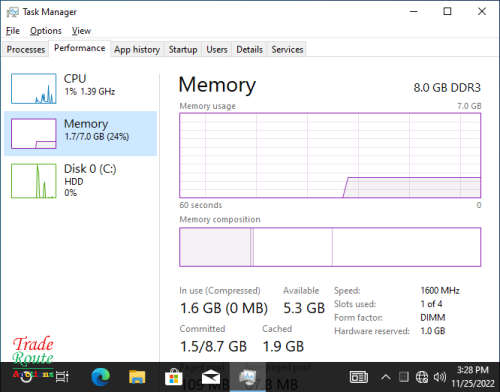This screenshot has width=500, height=392.
Task: Click the volume speaker tray icon
Action: point(440,377)
